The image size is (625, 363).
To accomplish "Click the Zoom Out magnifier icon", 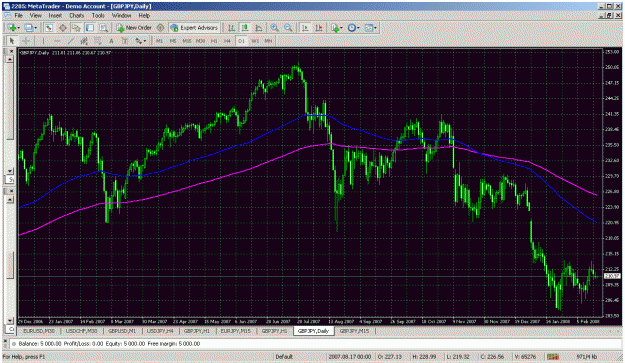I will click(288, 27).
